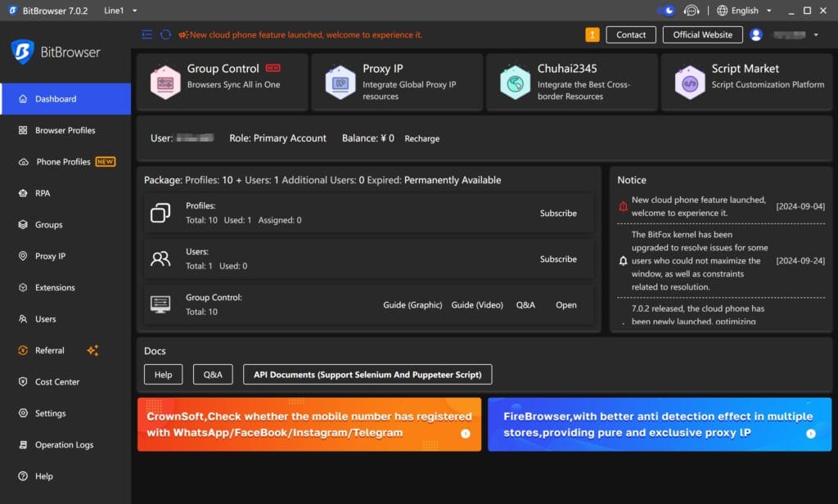Expand the account name dropdown arrow
This screenshot has width=838, height=504.
[816, 34]
